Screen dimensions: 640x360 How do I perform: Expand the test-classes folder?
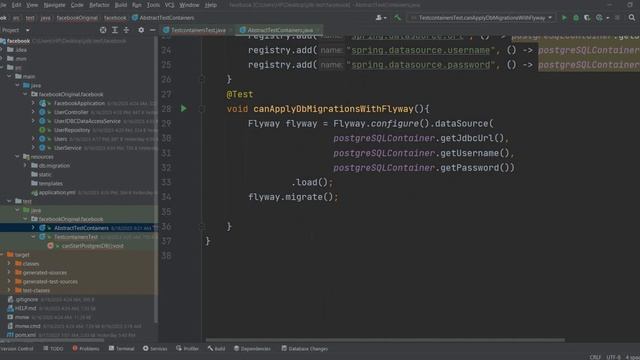pyautogui.click(x=9, y=291)
